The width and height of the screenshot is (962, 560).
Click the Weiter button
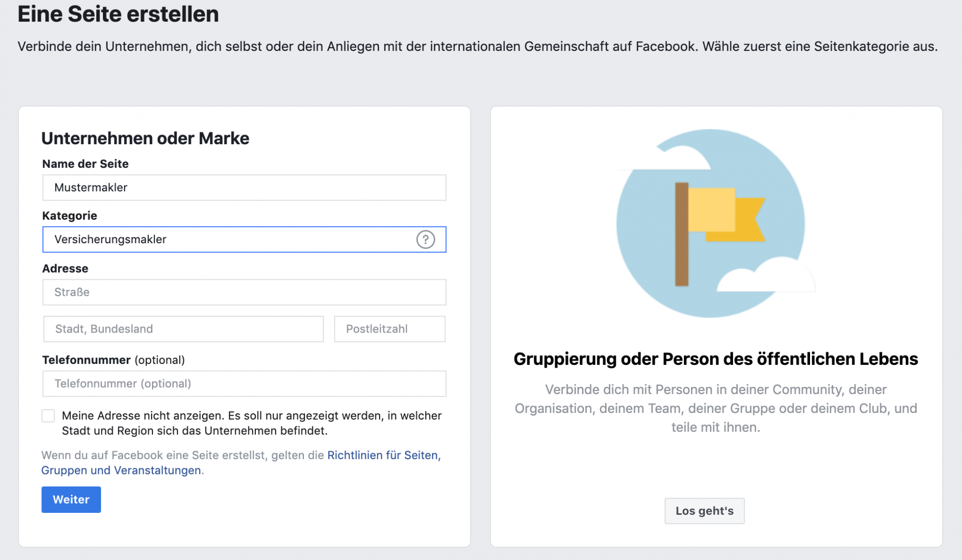71,499
